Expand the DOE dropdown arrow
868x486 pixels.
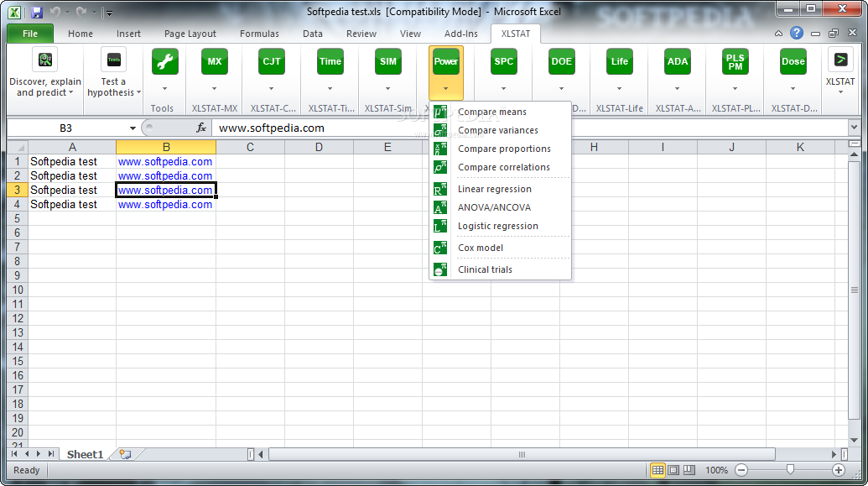[x=561, y=89]
